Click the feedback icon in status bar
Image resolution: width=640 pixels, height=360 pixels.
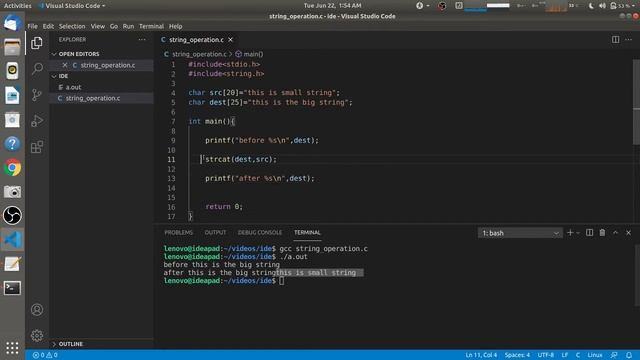(614, 355)
